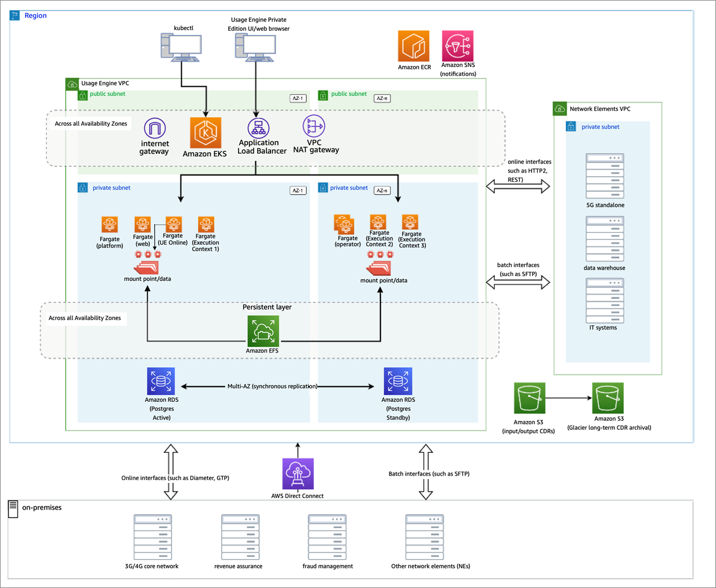Click the "IT systems" label
The width and height of the screenshot is (716, 588).
pyautogui.click(x=603, y=328)
